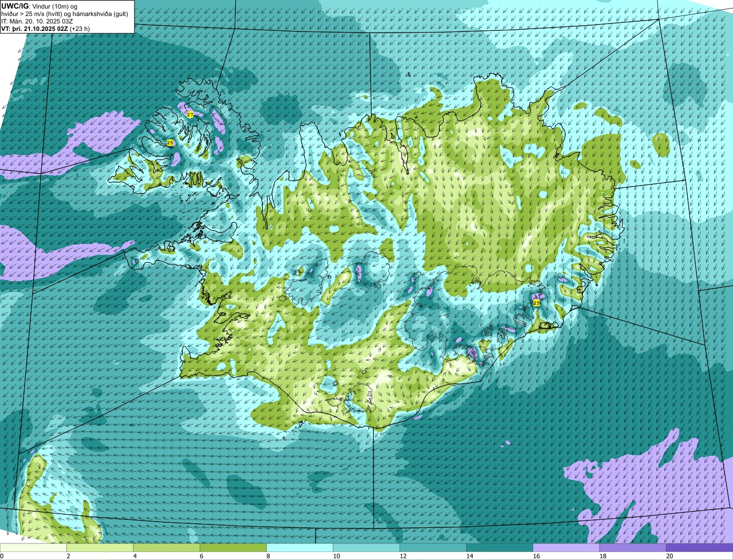Click the scale label '10'
Screen dimensions: 733x560
(336, 556)
